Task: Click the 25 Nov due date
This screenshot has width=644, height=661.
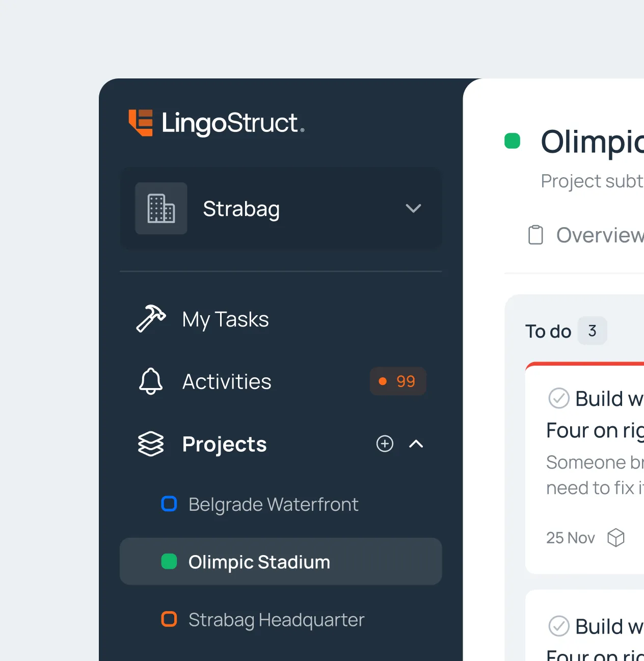Action: point(570,538)
